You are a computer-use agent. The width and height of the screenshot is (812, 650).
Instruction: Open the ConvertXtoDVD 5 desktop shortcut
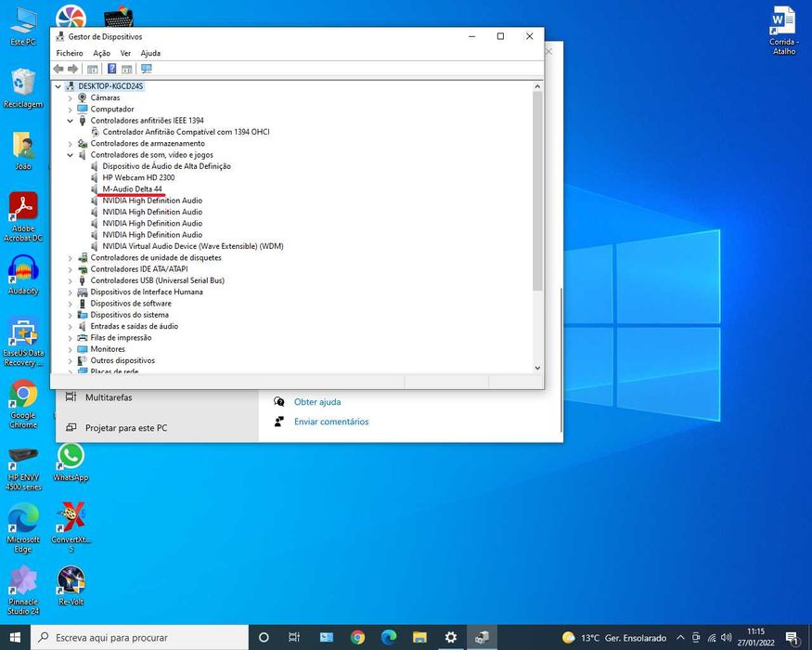[x=71, y=527]
